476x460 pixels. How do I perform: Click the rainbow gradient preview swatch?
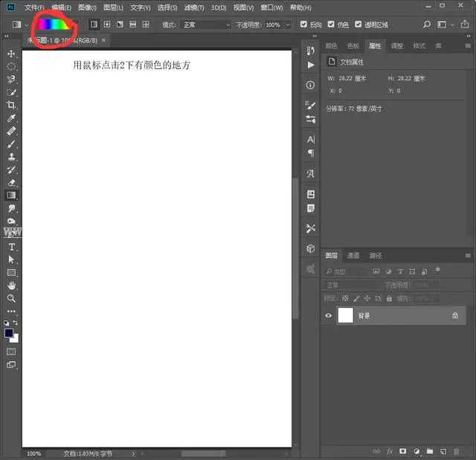(53, 25)
